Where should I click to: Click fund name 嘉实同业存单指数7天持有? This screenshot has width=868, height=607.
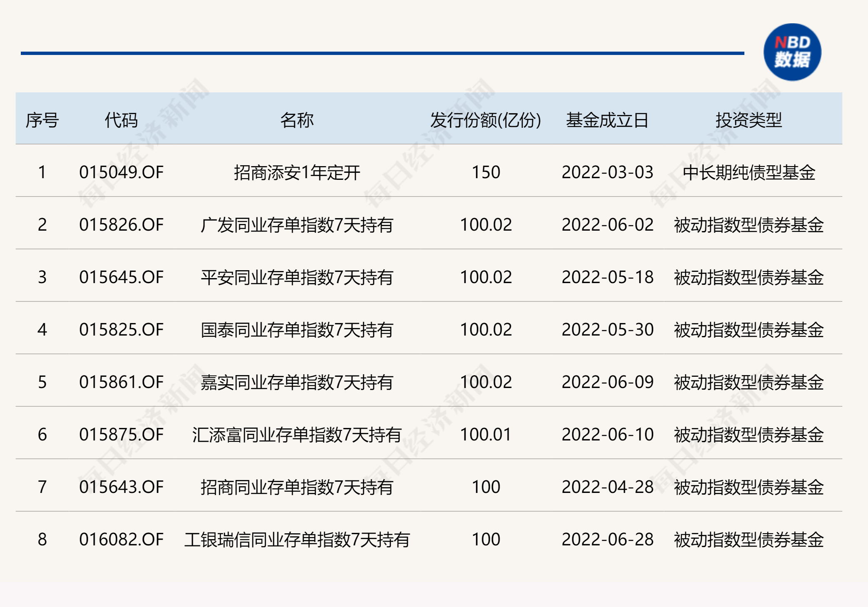(x=297, y=382)
